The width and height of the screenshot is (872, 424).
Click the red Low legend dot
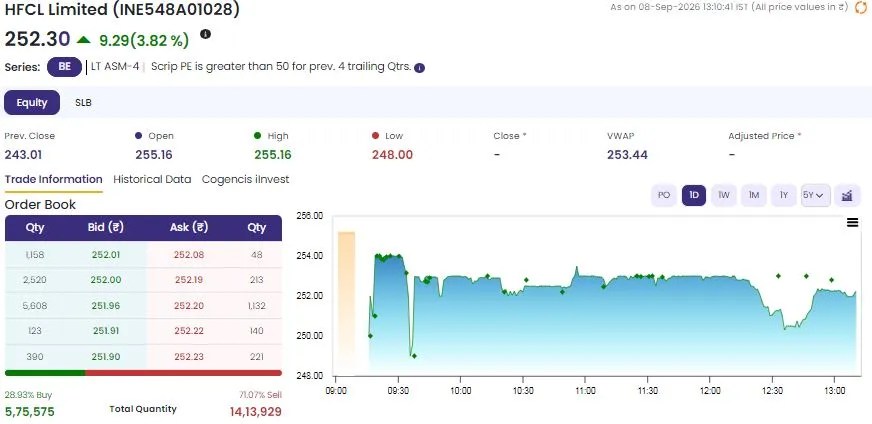(x=375, y=135)
